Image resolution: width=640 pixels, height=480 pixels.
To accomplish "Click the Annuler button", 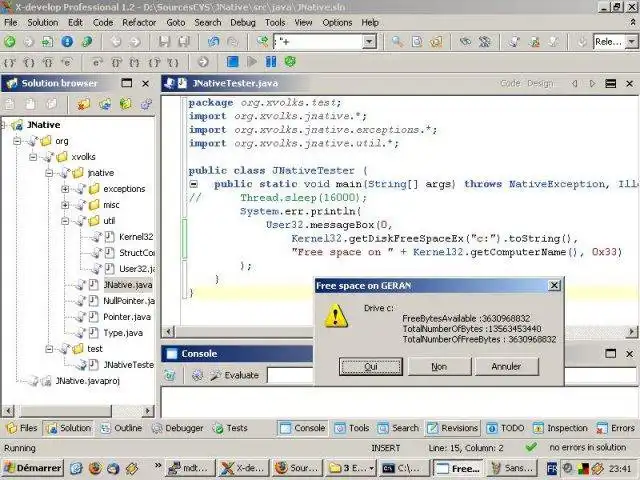I will point(507,367).
